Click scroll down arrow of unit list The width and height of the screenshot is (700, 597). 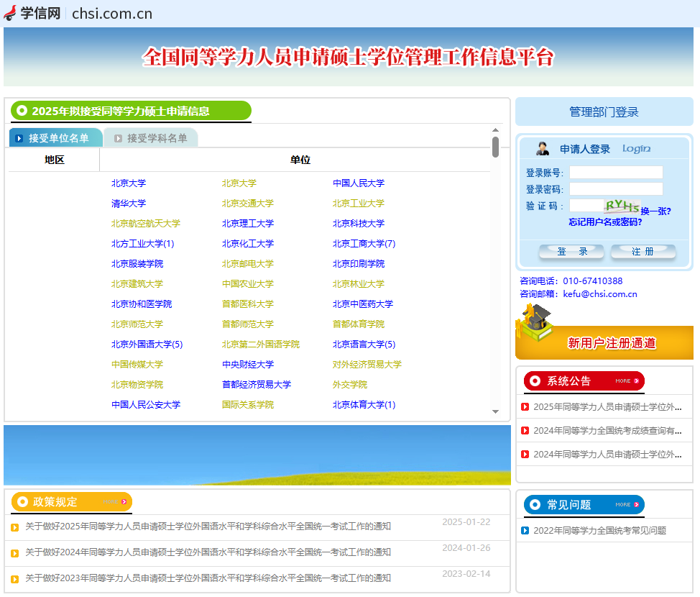pos(496,411)
